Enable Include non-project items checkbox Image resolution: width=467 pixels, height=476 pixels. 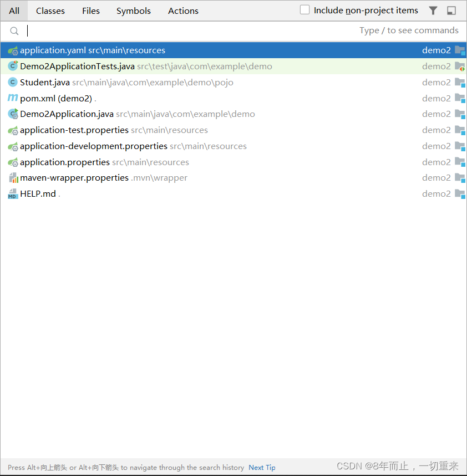(304, 10)
